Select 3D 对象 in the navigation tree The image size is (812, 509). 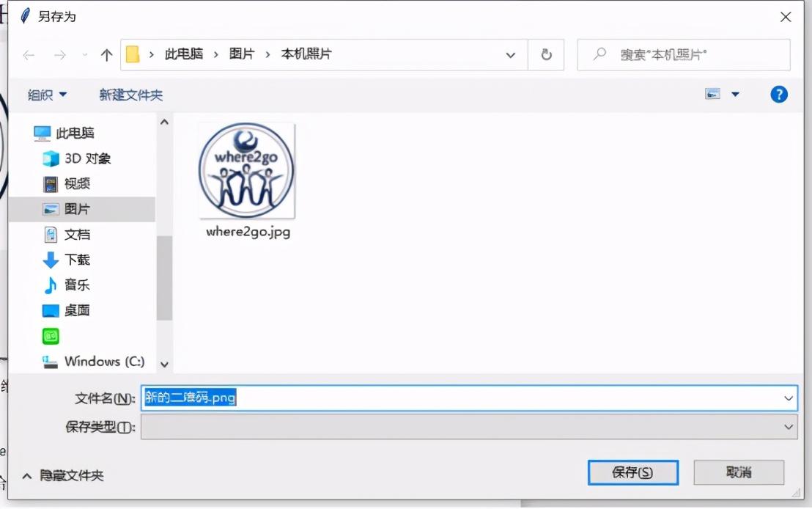87,158
